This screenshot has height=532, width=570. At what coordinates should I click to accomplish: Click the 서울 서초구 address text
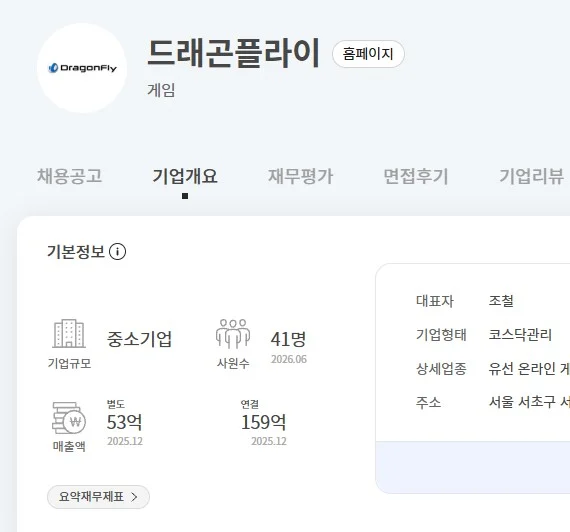(x=529, y=402)
